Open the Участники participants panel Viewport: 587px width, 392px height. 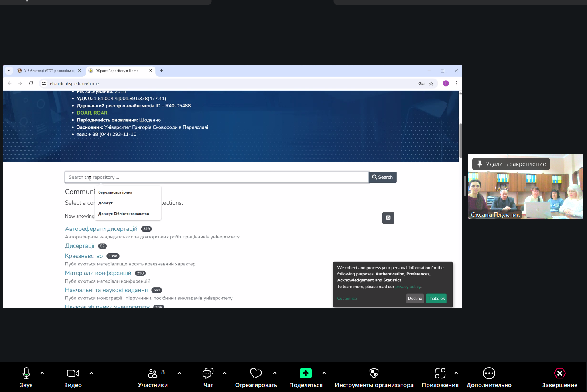click(153, 374)
